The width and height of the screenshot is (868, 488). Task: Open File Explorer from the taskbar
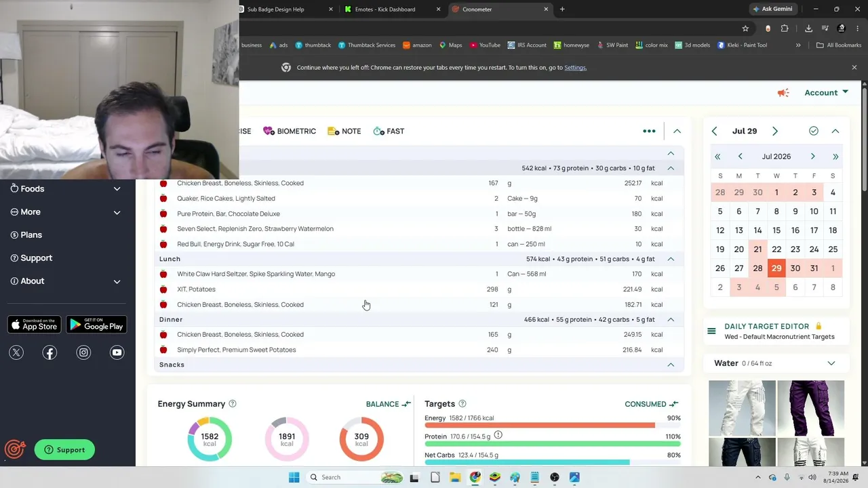pyautogui.click(x=455, y=477)
